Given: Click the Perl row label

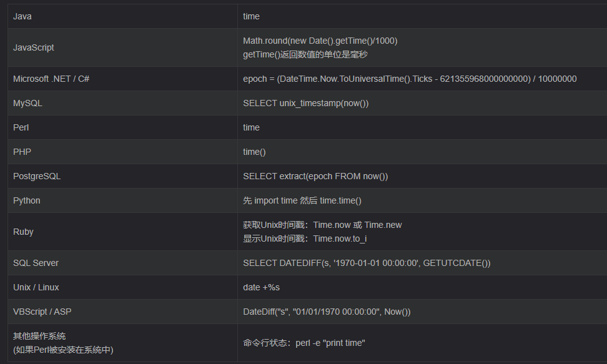Looking at the screenshot, I should click(21, 127).
